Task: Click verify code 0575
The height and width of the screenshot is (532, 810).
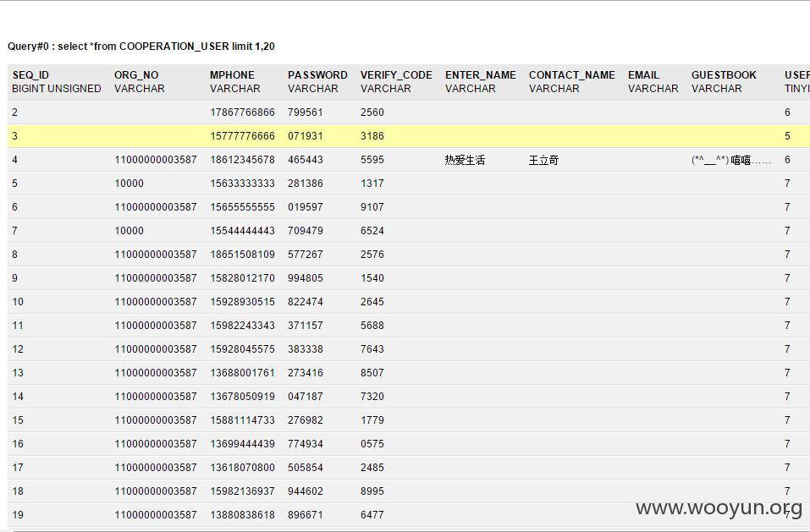Action: pos(372,444)
